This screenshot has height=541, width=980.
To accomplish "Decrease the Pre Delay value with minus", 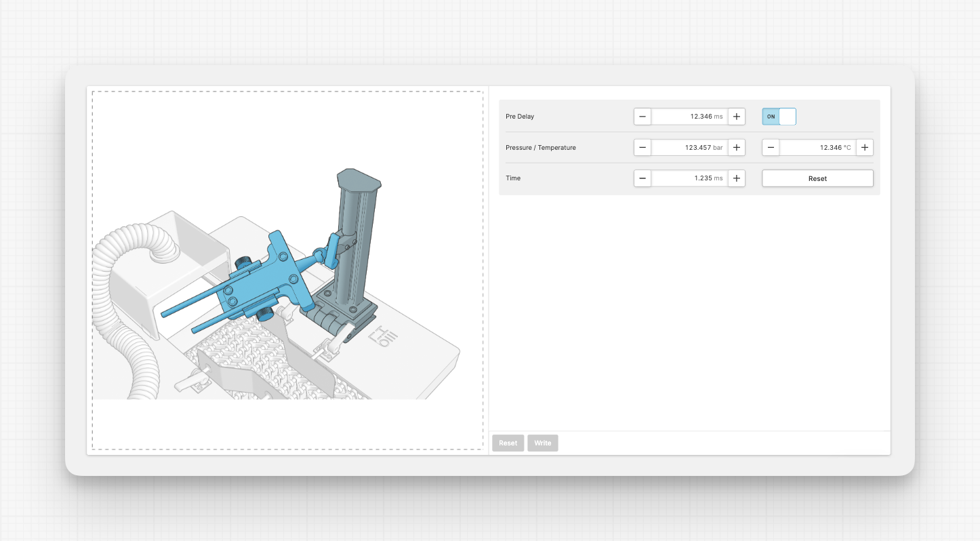I will (x=642, y=117).
